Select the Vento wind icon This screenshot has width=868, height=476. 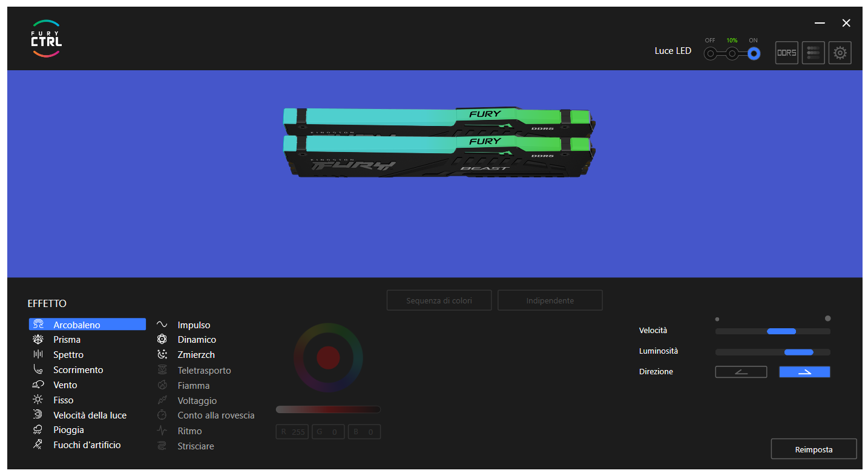(38, 385)
